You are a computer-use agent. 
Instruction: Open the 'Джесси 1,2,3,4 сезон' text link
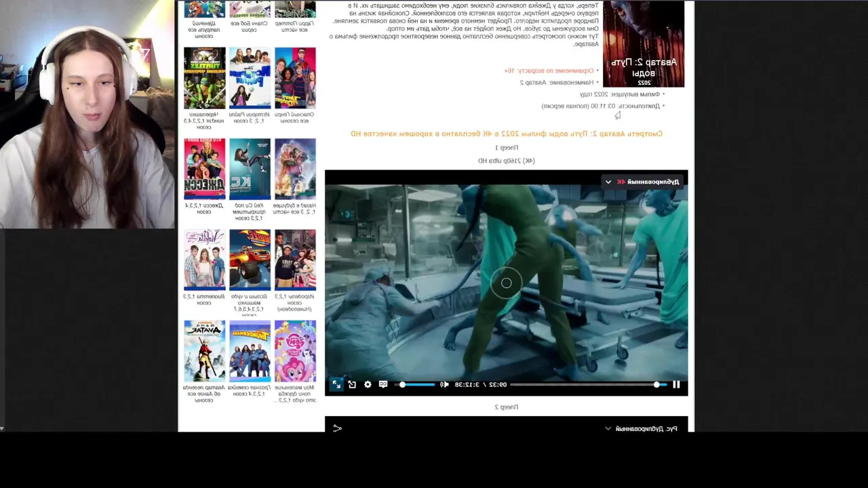pos(204,209)
